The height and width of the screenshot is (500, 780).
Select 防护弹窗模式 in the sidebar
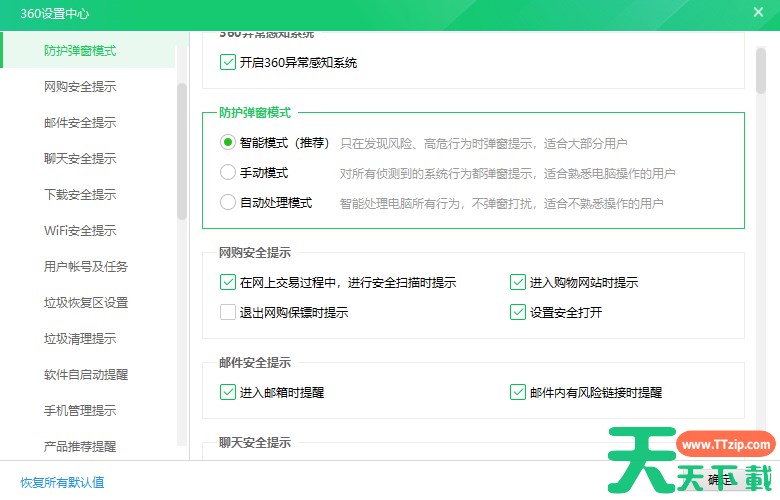point(80,50)
